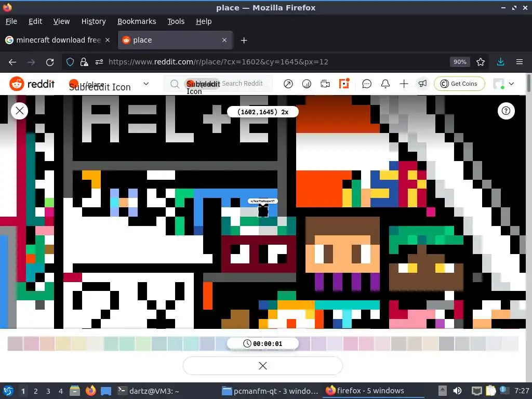Open the History menu

pyautogui.click(x=94, y=21)
